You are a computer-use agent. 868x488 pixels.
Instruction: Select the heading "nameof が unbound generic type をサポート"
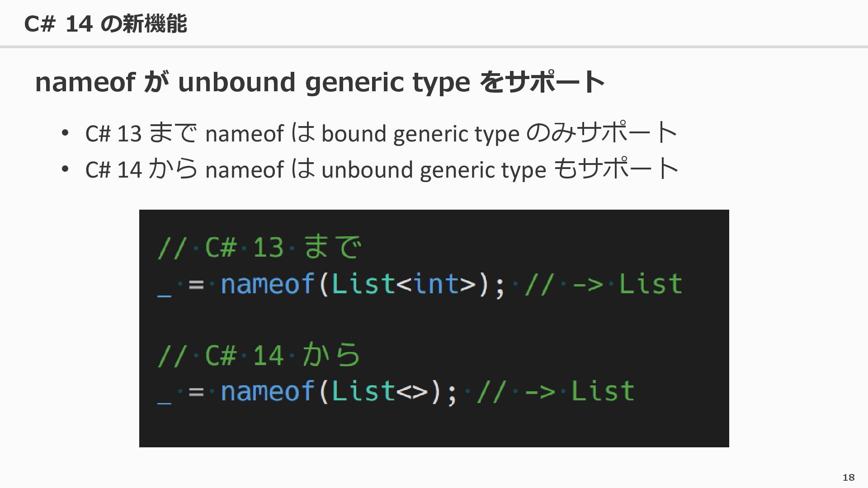pos(320,82)
